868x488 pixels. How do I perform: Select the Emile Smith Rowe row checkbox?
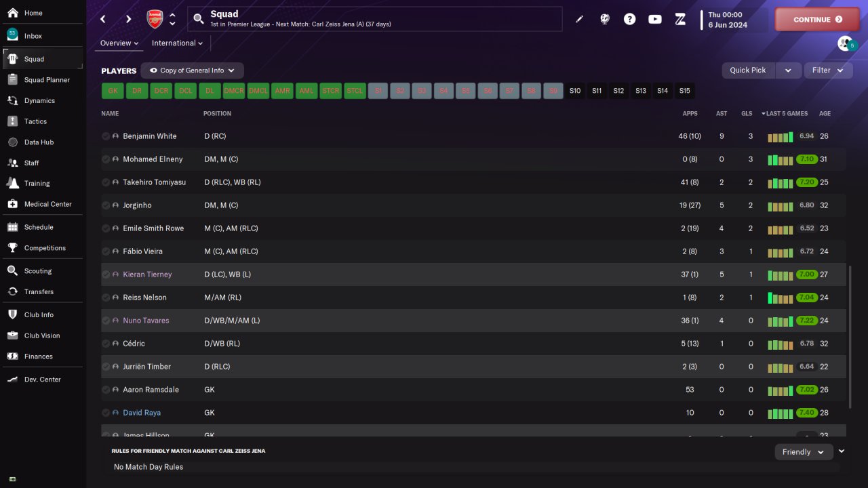tap(106, 228)
